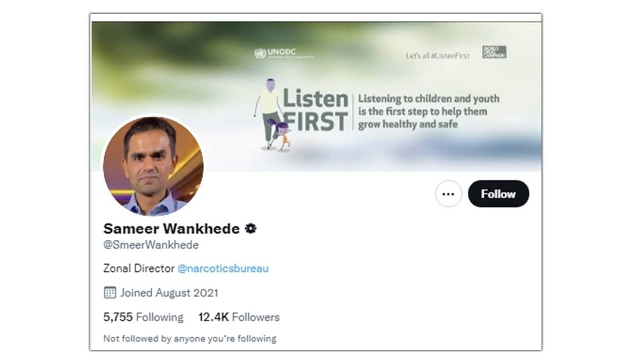Click the Zonal Director bio text
Viewport: 632px width, 364px height.
[139, 268]
